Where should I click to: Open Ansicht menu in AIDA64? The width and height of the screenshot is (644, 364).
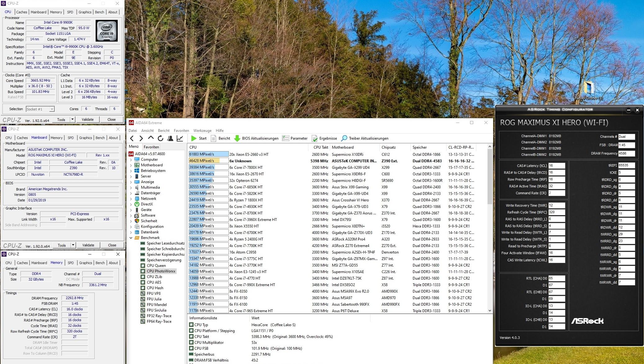(147, 131)
